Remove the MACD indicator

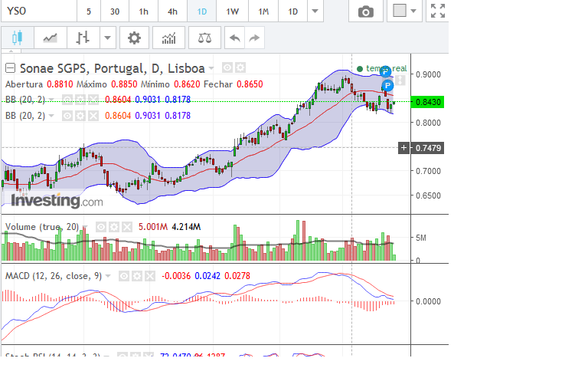point(150,276)
